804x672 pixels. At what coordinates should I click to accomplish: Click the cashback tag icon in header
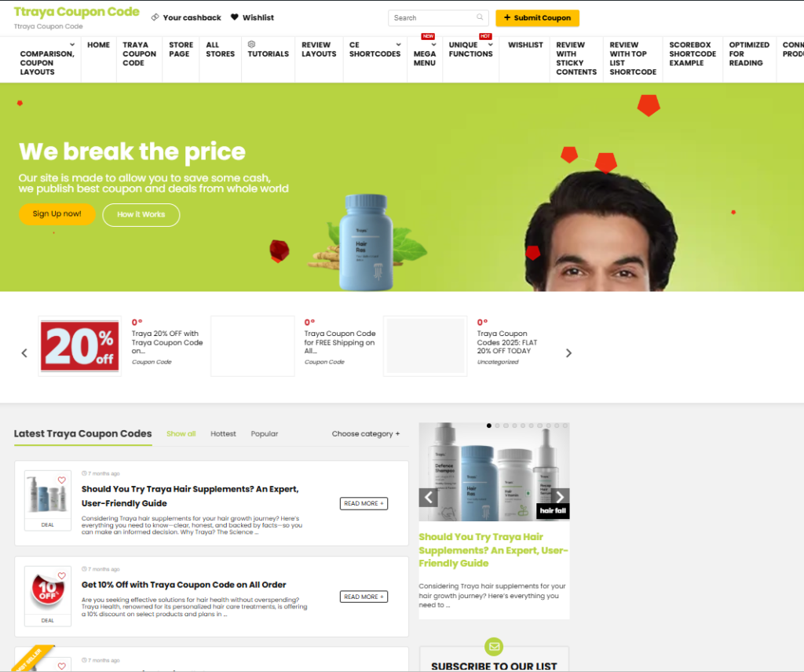tap(155, 17)
